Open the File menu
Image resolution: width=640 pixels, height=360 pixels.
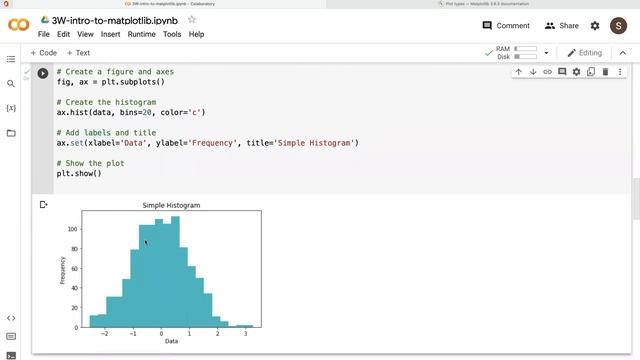[x=44, y=34]
